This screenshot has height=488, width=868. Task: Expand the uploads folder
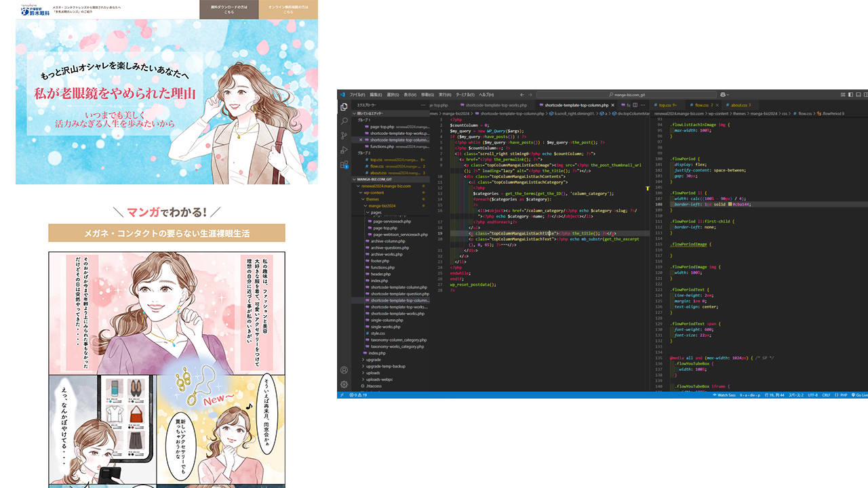(x=373, y=373)
